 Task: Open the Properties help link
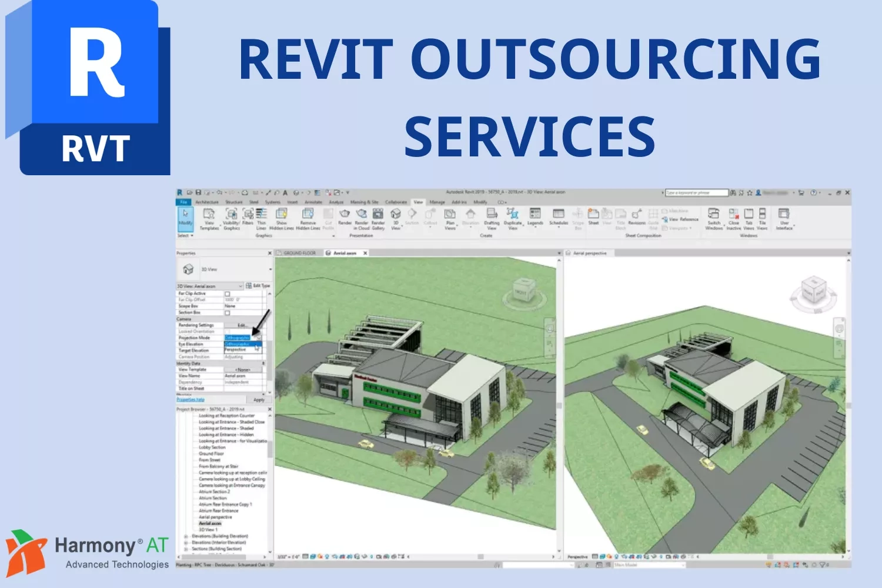[191, 400]
